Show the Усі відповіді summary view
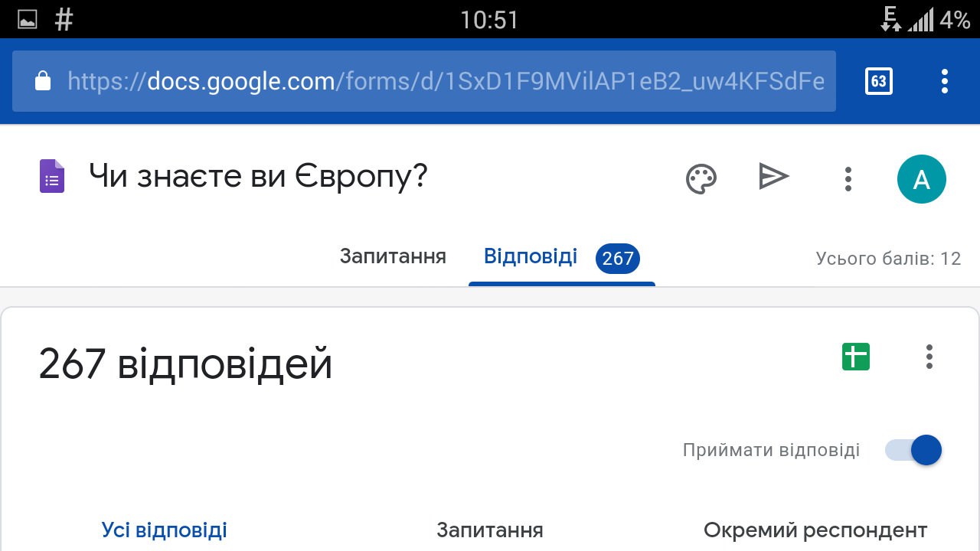980x551 pixels. (165, 530)
